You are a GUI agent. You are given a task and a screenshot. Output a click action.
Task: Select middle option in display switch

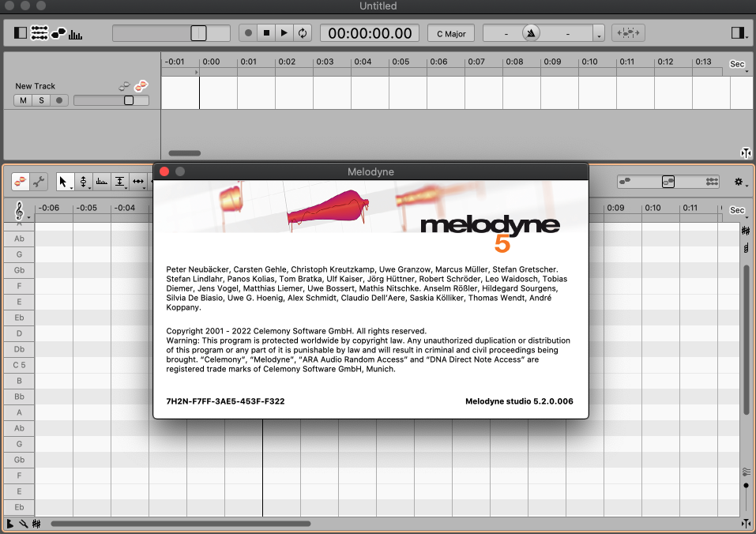click(x=668, y=182)
